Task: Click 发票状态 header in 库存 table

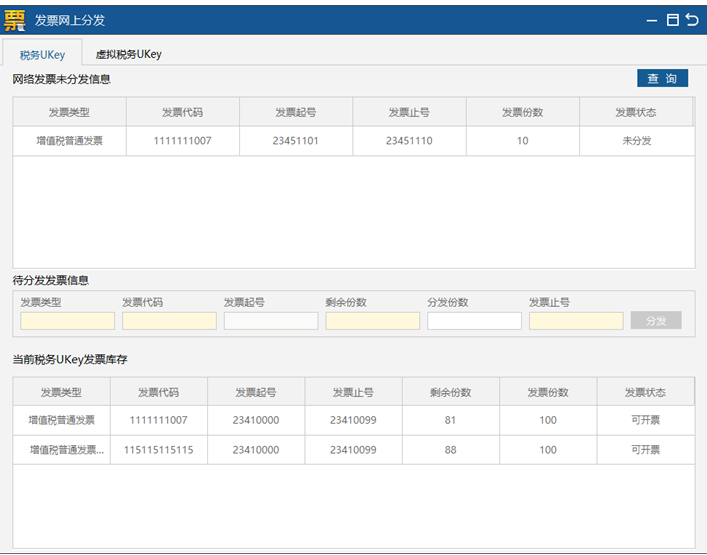Action: point(645,392)
